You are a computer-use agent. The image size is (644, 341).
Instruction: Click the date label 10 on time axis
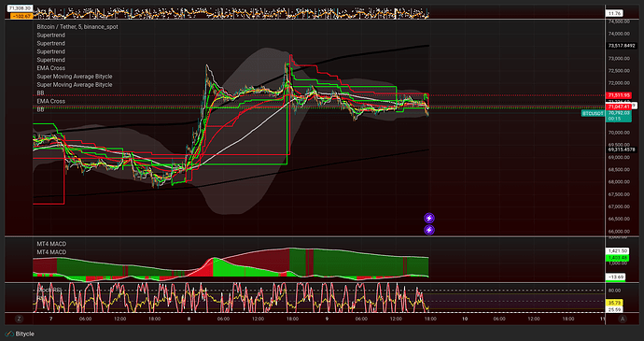pyautogui.click(x=465, y=319)
